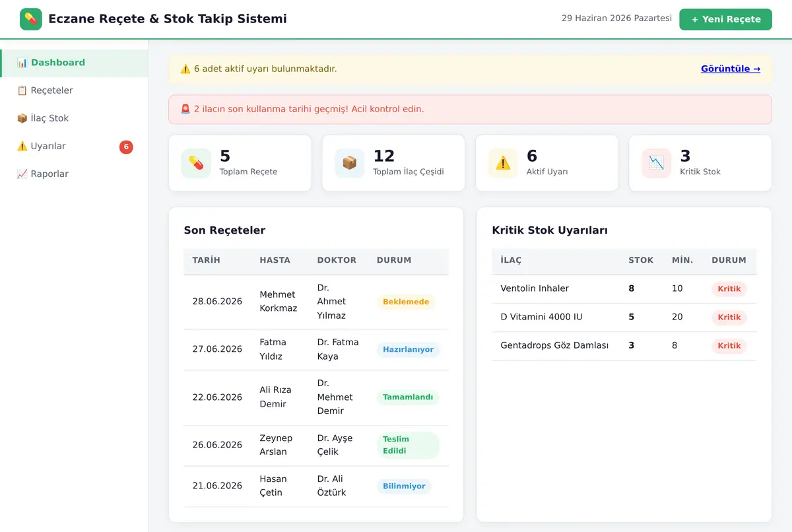Click the pharmacy pill logo icon

[x=31, y=19]
